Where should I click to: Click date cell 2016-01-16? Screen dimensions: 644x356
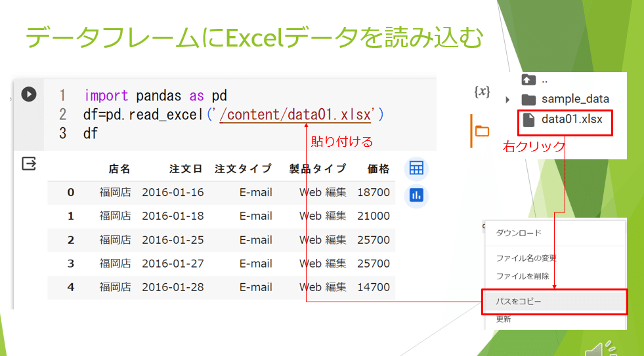(x=173, y=192)
